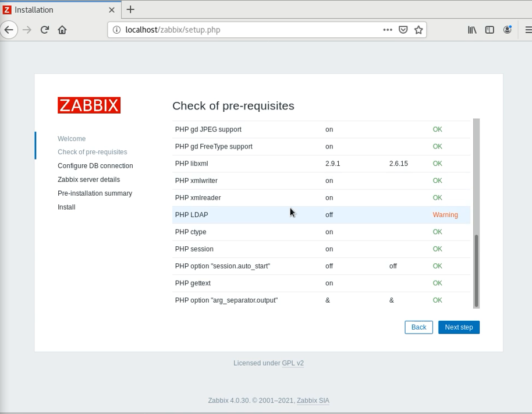This screenshot has height=414, width=532.
Task: Click the PHP ctype label
Action: coord(191,232)
